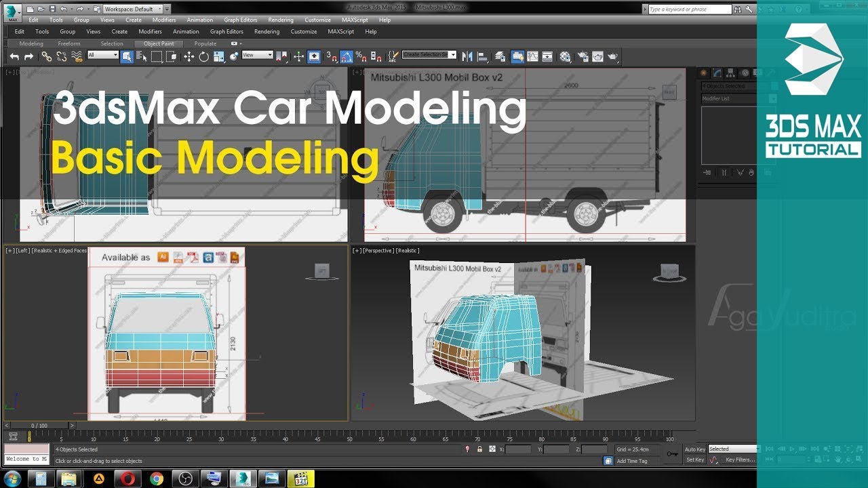Click the Open File folder icon in quick access toolbar

41,9
